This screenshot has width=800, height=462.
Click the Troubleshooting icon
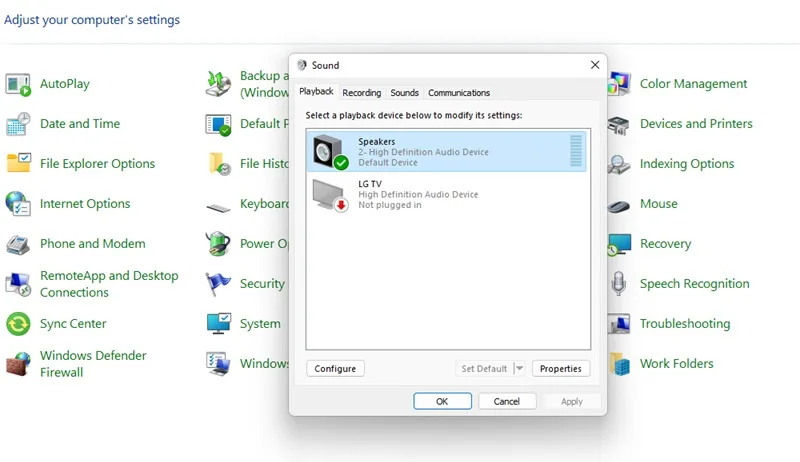[x=618, y=324]
